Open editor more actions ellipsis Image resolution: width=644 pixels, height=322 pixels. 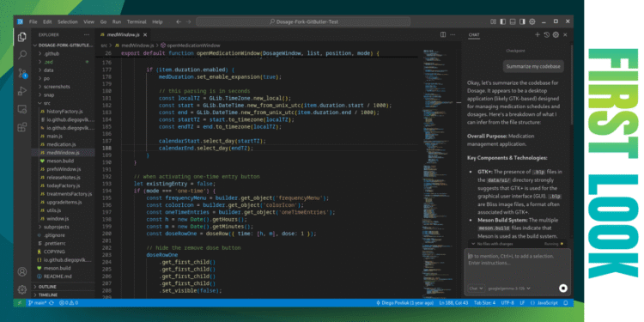pos(453,35)
